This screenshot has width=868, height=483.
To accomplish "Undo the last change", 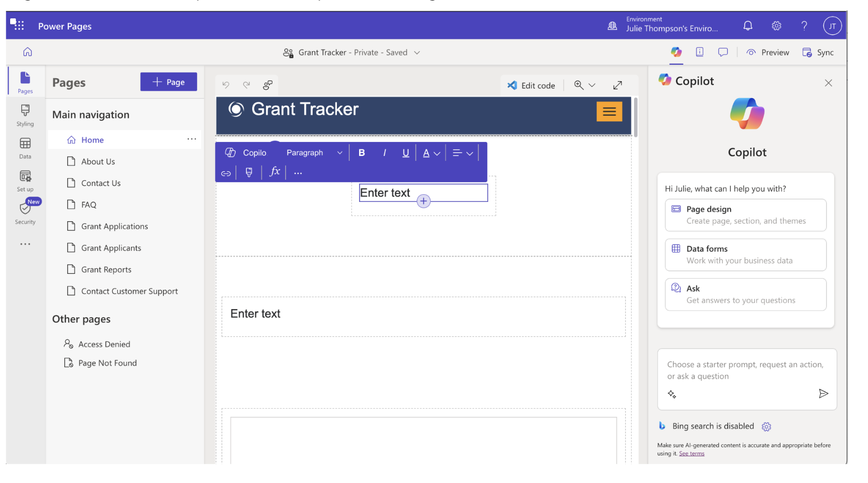I will click(x=226, y=85).
